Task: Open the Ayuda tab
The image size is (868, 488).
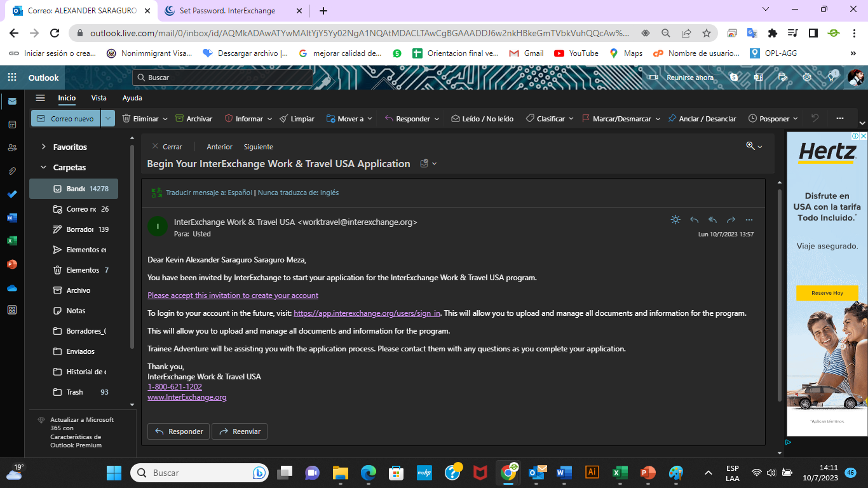Action: point(132,98)
